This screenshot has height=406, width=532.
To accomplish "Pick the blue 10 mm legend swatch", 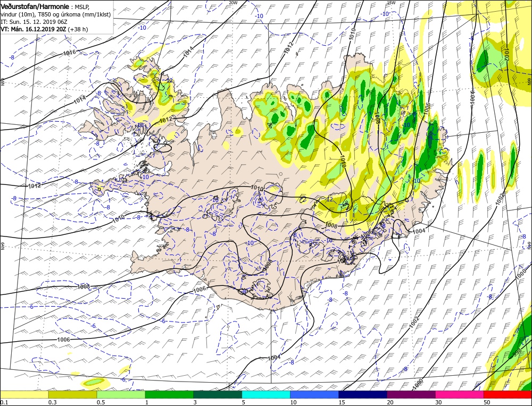I will tap(314, 394).
